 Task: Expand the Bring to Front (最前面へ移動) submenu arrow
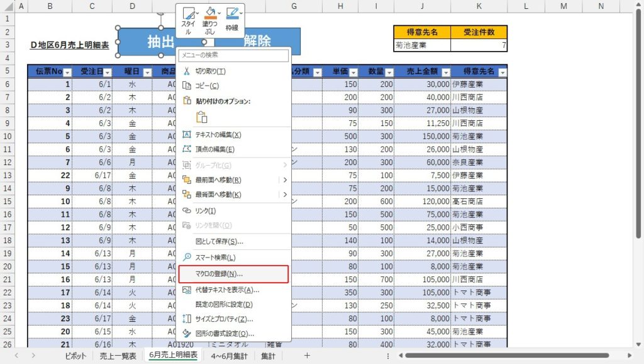point(286,179)
